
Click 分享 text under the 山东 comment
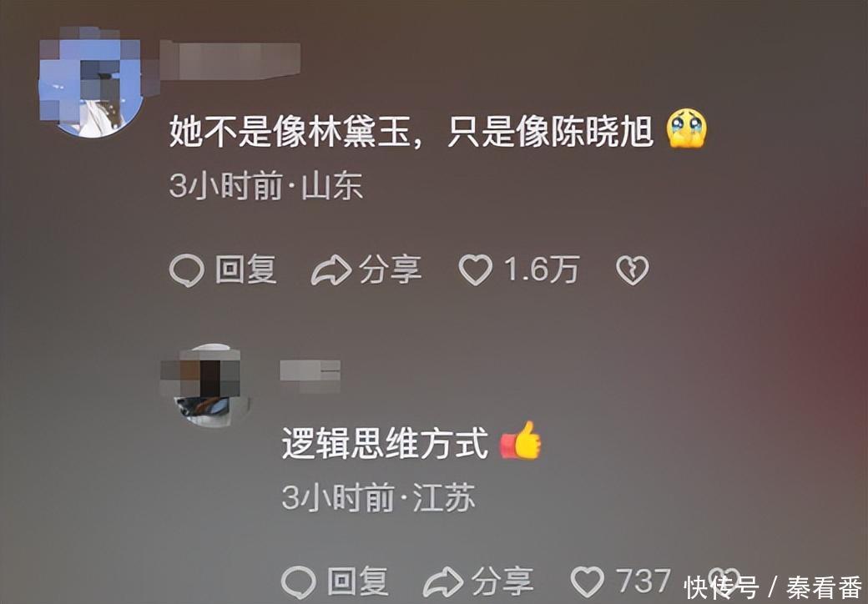pos(391,269)
